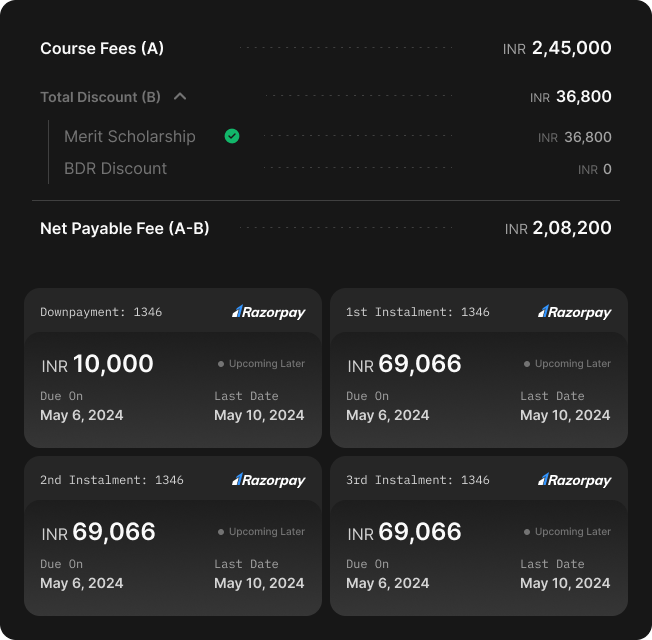
Task: Open the Downpayment: 1346 card header
Action: pos(173,312)
